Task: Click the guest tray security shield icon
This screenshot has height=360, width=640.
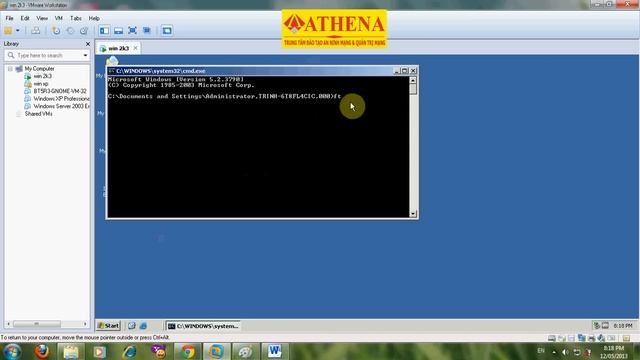Action: tap(597, 326)
